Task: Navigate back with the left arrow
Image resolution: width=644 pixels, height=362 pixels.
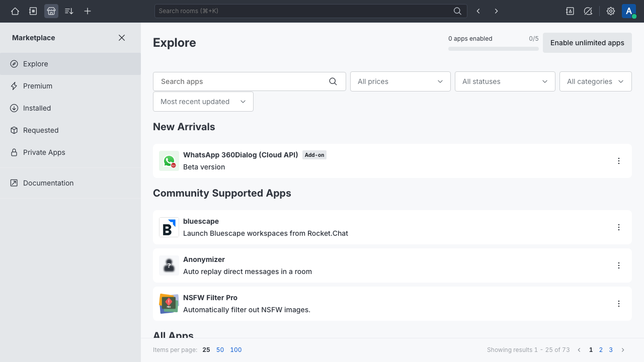Action: (x=478, y=11)
